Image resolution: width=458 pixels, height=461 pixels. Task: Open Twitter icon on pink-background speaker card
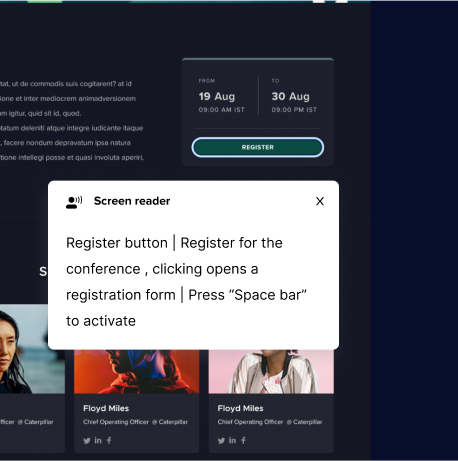221,441
